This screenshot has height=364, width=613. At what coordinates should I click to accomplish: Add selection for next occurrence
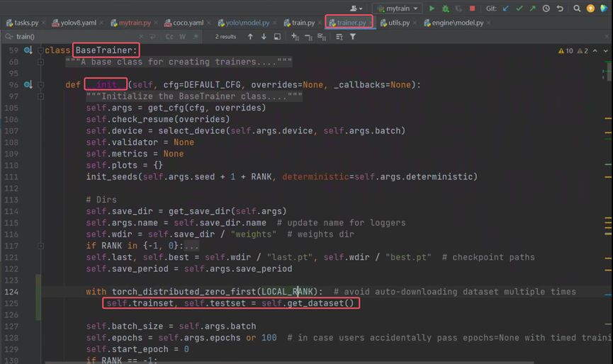pyautogui.click(x=295, y=37)
